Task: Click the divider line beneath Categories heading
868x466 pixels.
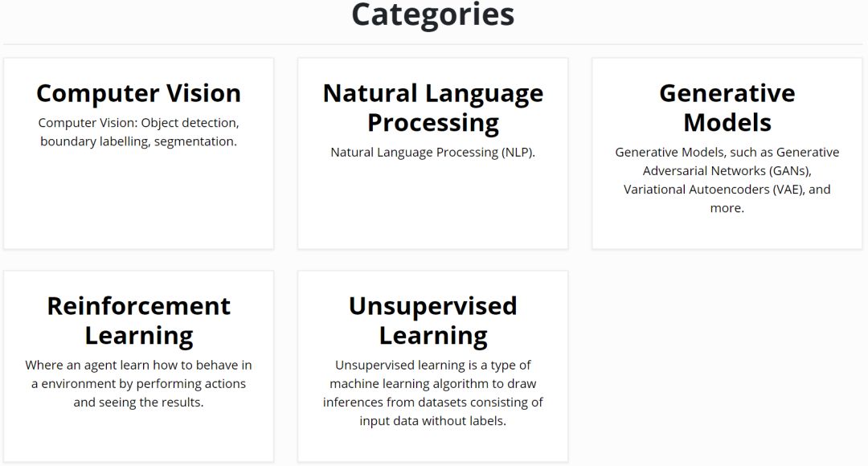Action: coord(432,44)
